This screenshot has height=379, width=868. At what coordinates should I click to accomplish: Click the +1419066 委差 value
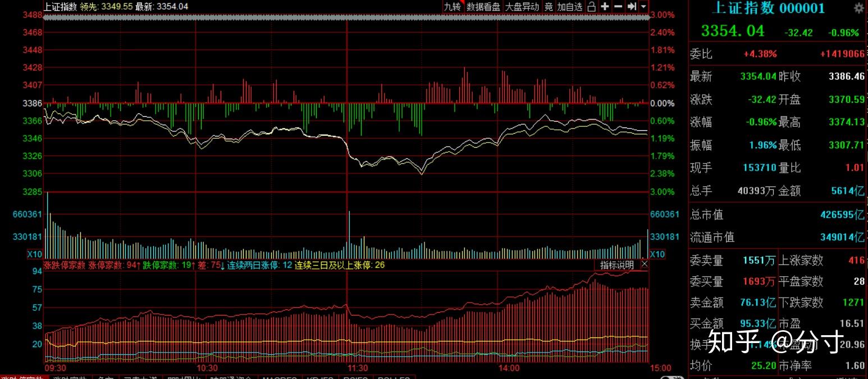click(x=842, y=54)
